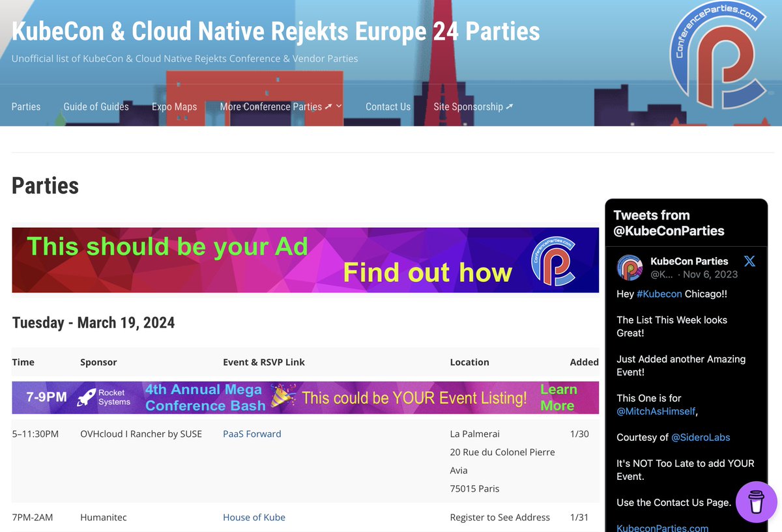Click the 75015 Paris address line
Viewport: 782px width, 532px height.
[474, 488]
